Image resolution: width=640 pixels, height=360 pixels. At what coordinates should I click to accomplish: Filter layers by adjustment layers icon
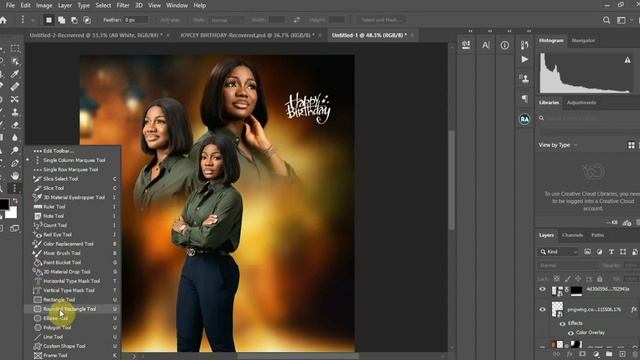point(599,252)
